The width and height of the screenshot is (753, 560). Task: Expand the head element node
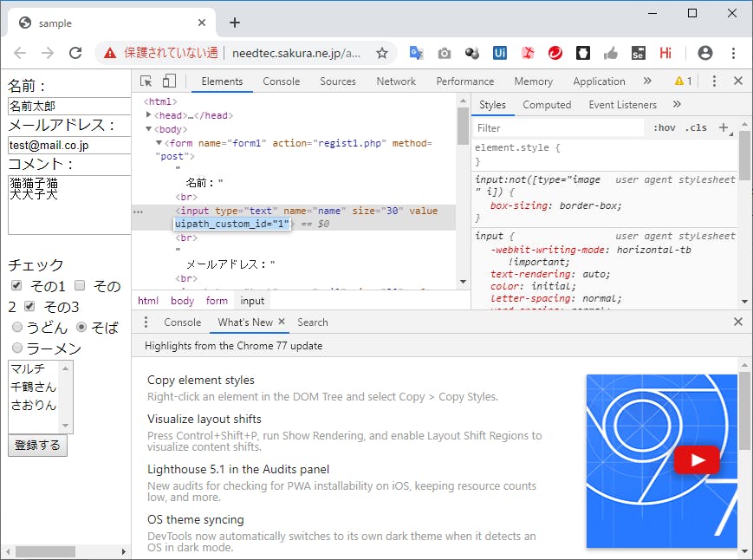[149, 114]
